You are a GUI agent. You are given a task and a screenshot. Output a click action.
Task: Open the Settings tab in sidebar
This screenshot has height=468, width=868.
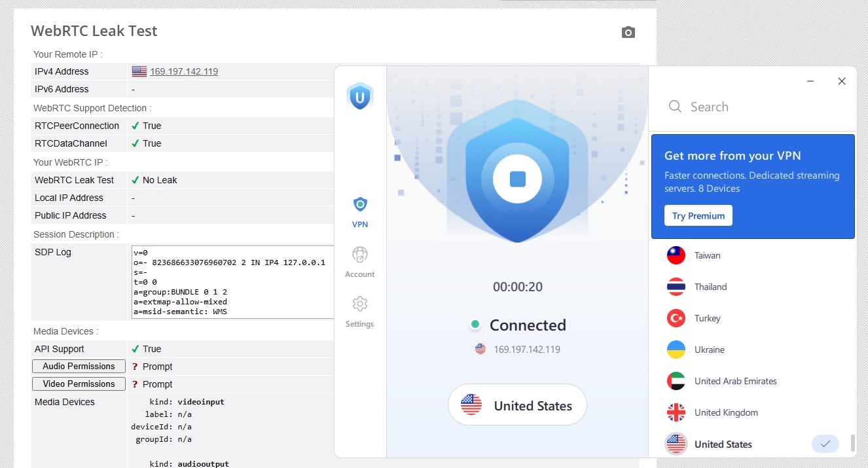click(360, 312)
